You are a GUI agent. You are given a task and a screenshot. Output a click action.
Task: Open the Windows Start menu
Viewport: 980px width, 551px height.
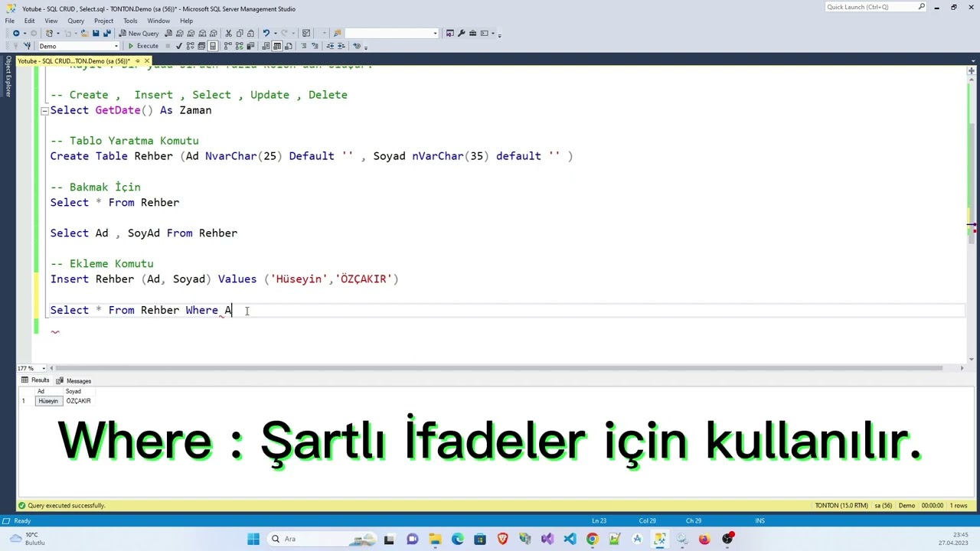253,539
